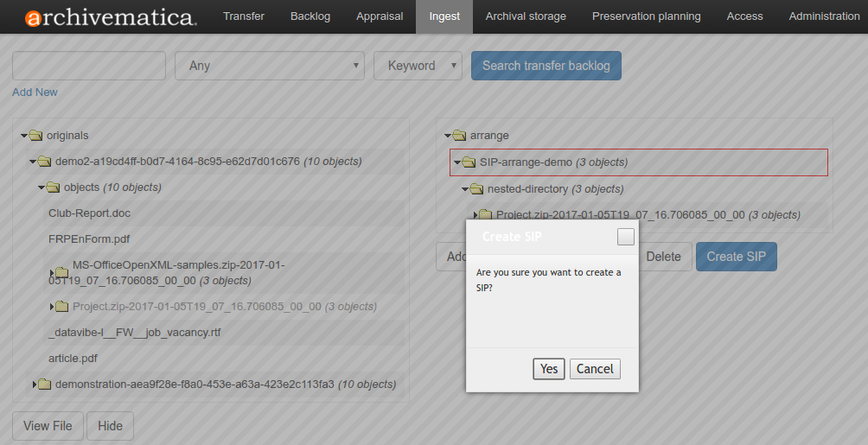868x445 pixels.
Task: Cancel the Create SIP dialog
Action: (x=595, y=369)
